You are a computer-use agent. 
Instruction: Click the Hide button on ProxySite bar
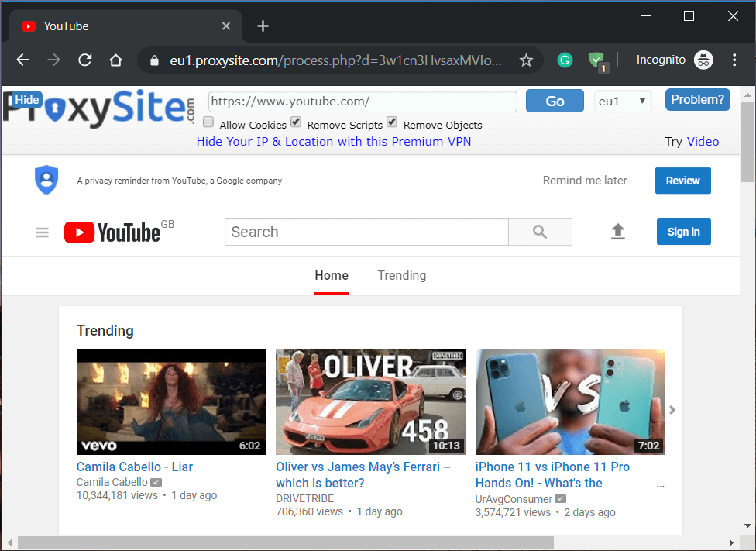(x=26, y=100)
